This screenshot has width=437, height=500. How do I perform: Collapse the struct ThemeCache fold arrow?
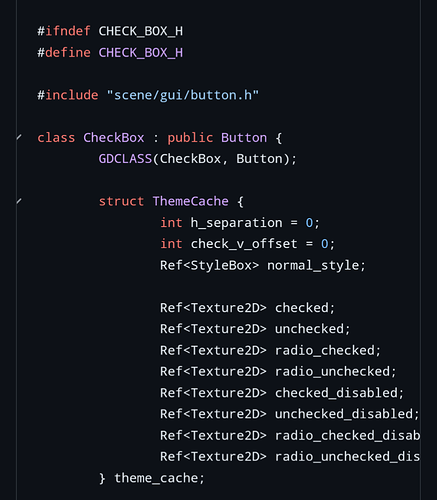(x=19, y=201)
